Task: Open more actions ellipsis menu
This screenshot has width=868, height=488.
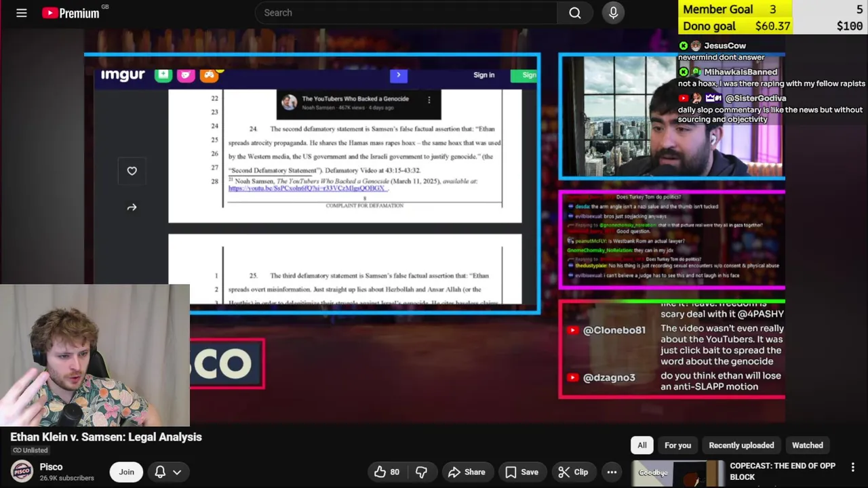Action: coord(612,472)
